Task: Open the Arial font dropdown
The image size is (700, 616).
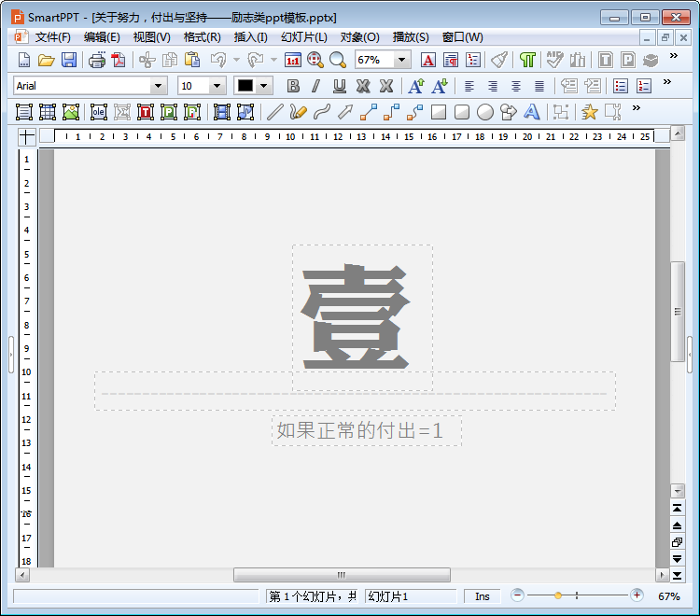Action: (x=158, y=86)
